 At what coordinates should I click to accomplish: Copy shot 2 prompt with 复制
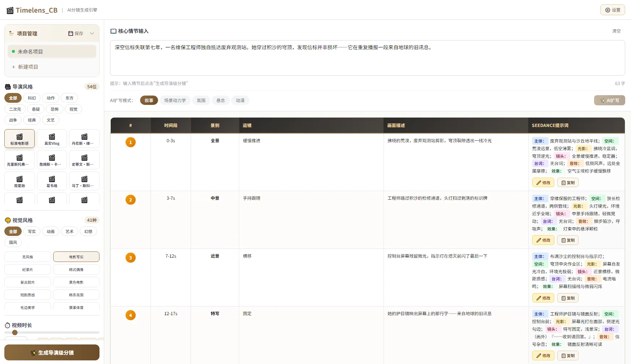(x=568, y=240)
